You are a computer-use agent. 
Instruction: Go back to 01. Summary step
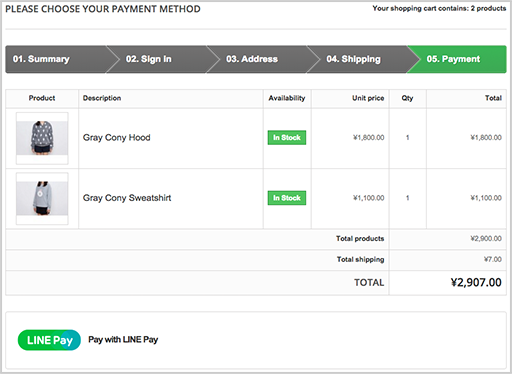[41, 59]
